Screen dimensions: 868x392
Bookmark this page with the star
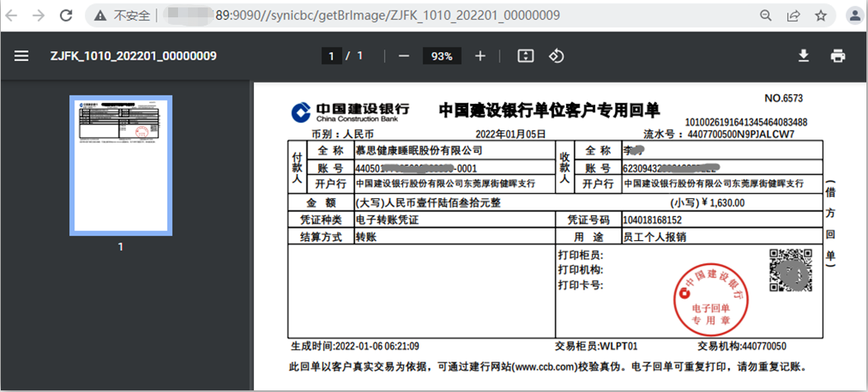tap(821, 16)
